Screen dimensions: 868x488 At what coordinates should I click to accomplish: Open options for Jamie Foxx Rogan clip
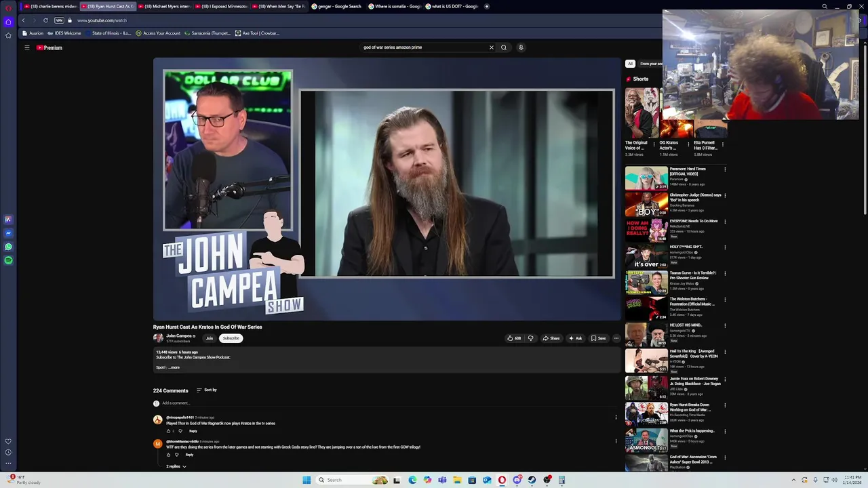point(725,379)
